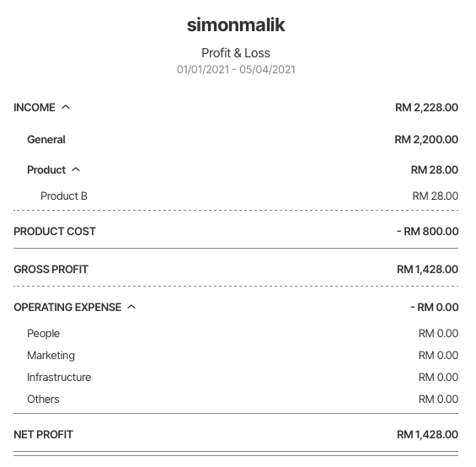Select the People expense row
This screenshot has width=476, height=467.
click(236, 333)
